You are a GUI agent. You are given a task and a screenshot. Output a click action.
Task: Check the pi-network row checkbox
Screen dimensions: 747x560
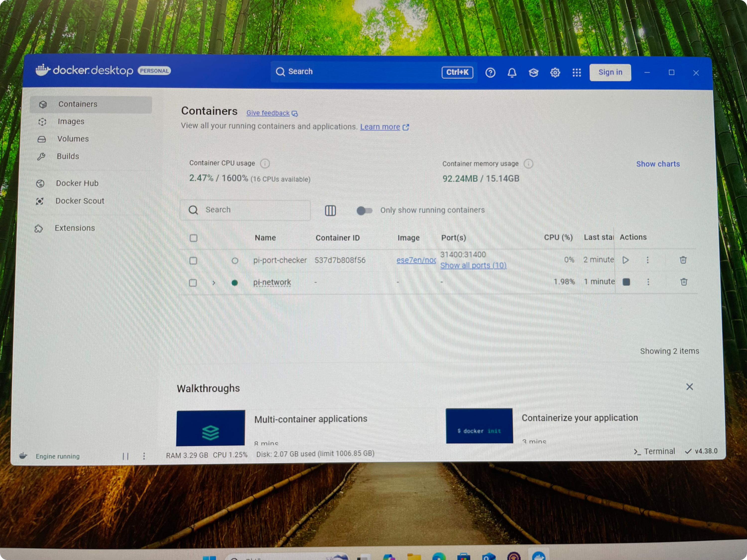pos(193,283)
